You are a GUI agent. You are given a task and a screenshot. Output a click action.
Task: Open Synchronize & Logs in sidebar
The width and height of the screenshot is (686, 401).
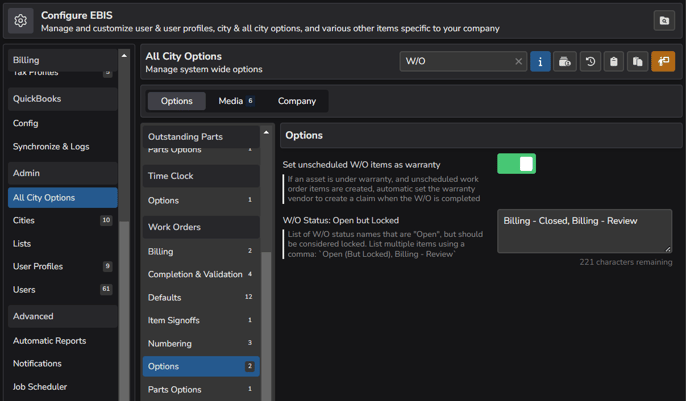point(63,146)
